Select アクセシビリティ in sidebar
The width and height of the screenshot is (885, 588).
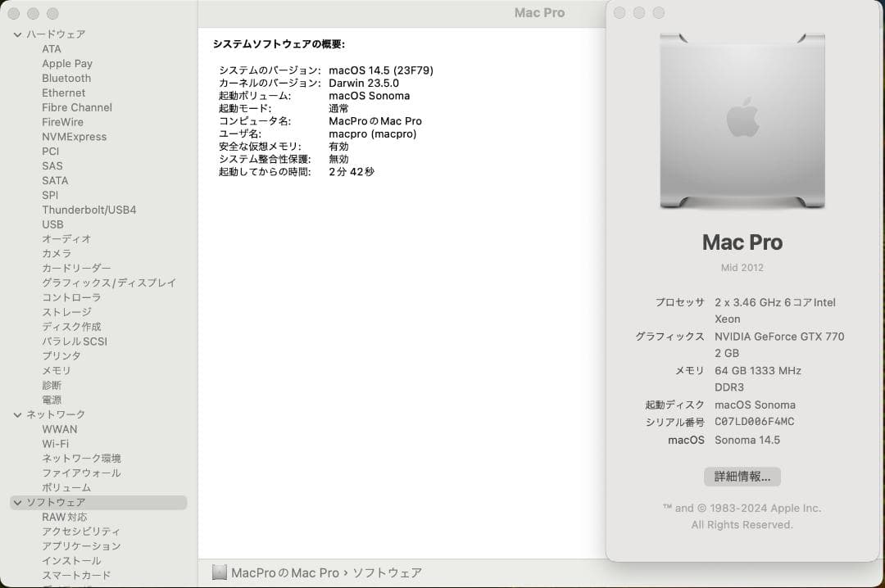tap(80, 531)
